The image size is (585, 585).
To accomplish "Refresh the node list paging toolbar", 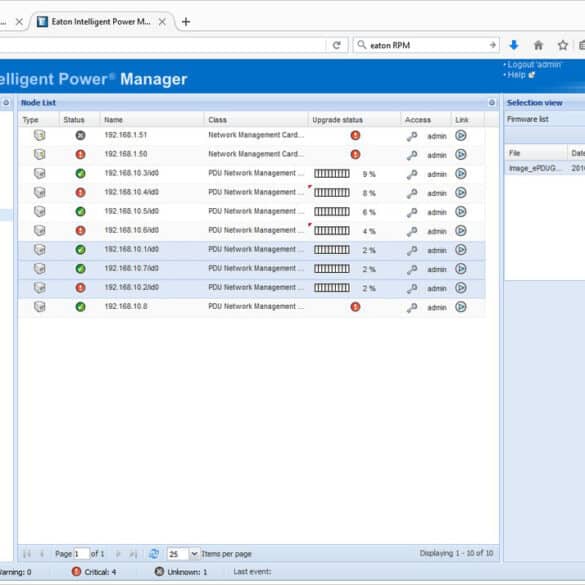I will [x=154, y=554].
